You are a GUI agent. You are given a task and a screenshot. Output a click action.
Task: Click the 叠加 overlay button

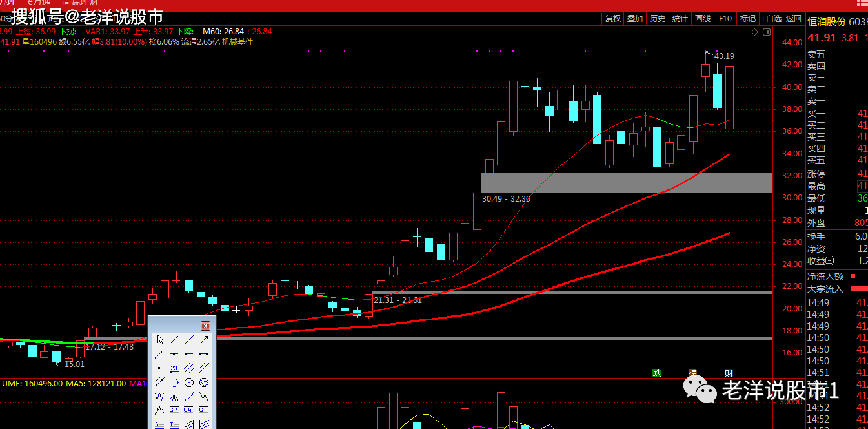coord(635,19)
